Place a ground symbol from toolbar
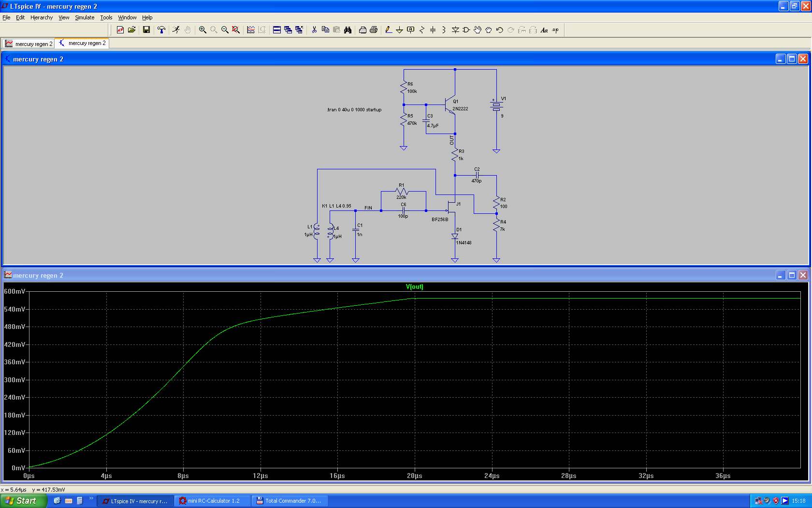 tap(399, 30)
